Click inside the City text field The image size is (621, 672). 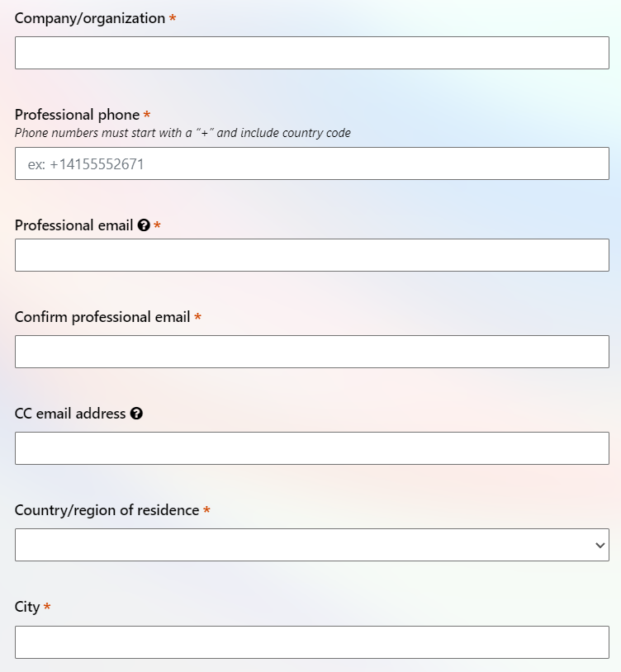312,642
